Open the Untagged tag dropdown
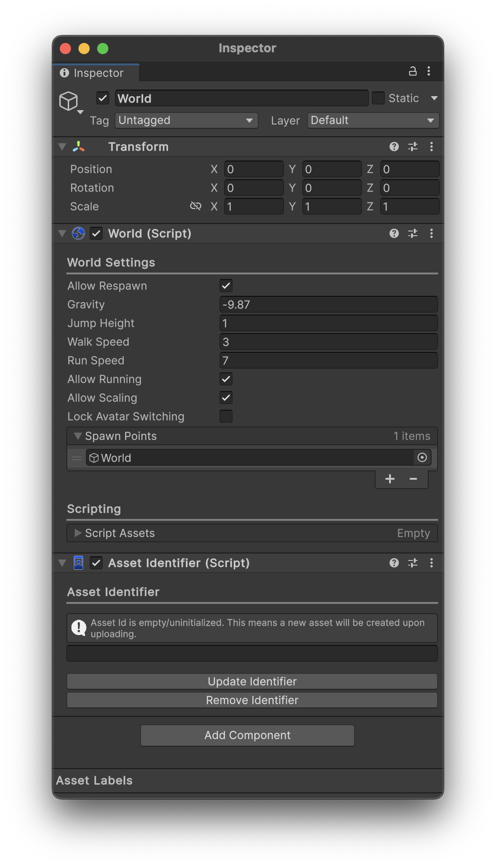Viewport: 496px width, 868px height. (186, 120)
